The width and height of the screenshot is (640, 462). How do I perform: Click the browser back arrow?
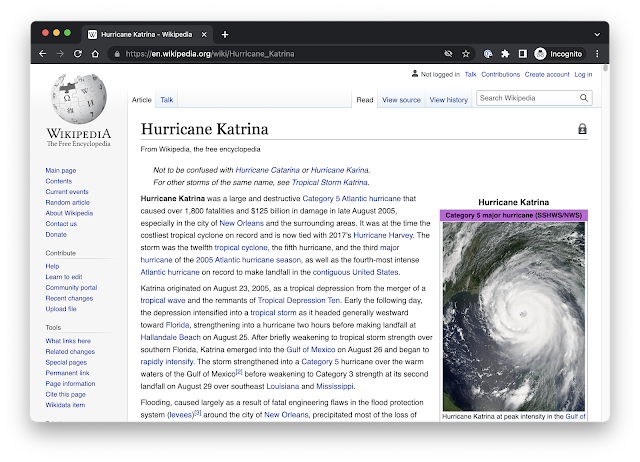(x=42, y=54)
